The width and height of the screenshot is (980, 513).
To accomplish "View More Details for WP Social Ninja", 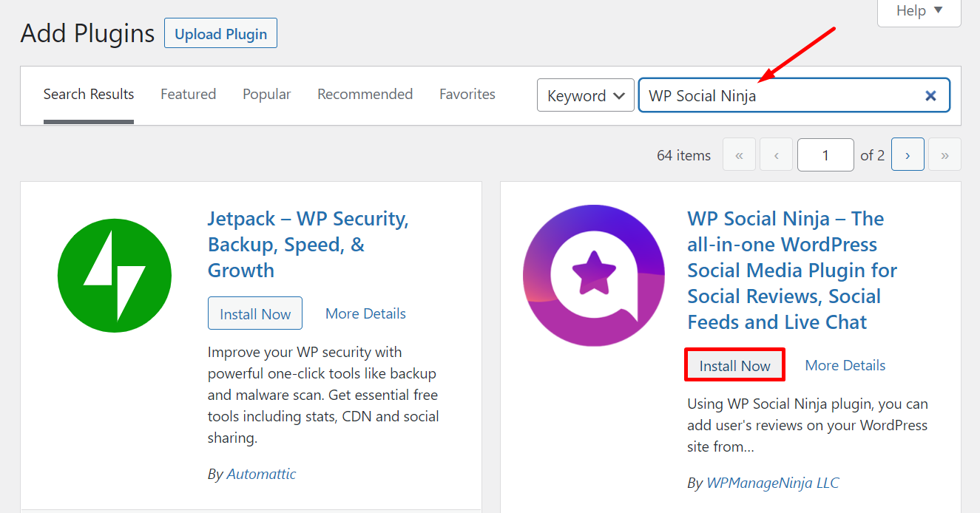I will coord(845,365).
